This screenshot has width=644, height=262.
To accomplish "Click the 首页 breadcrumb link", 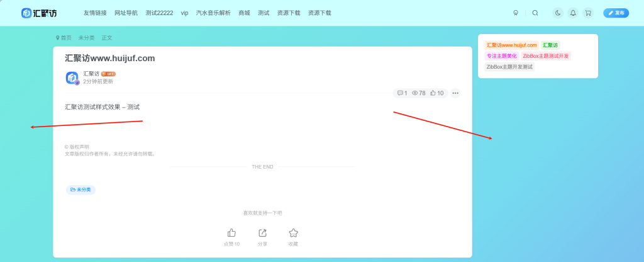I will (65, 38).
